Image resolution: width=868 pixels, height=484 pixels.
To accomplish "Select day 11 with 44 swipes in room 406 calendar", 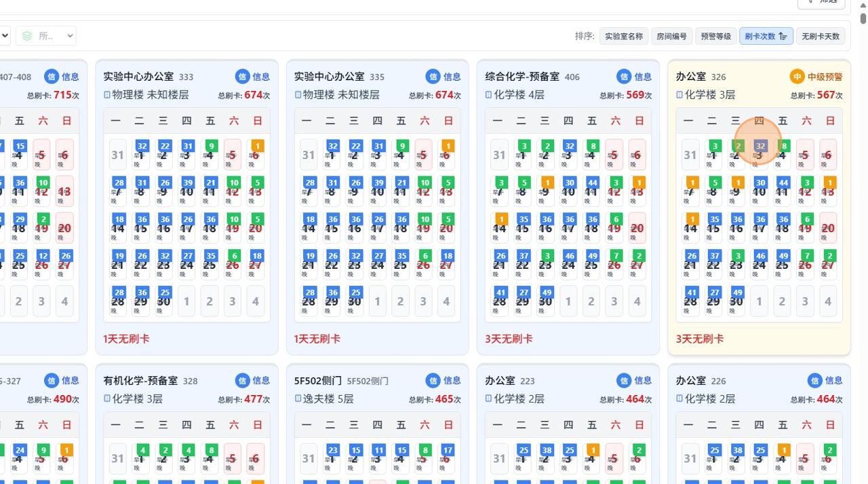I will tap(592, 191).
